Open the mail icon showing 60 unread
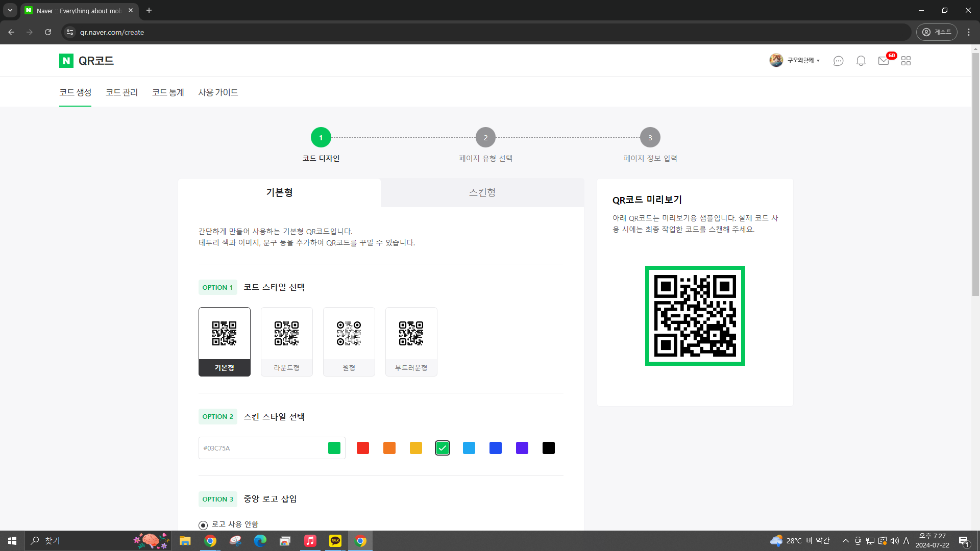980x551 pixels. click(884, 60)
